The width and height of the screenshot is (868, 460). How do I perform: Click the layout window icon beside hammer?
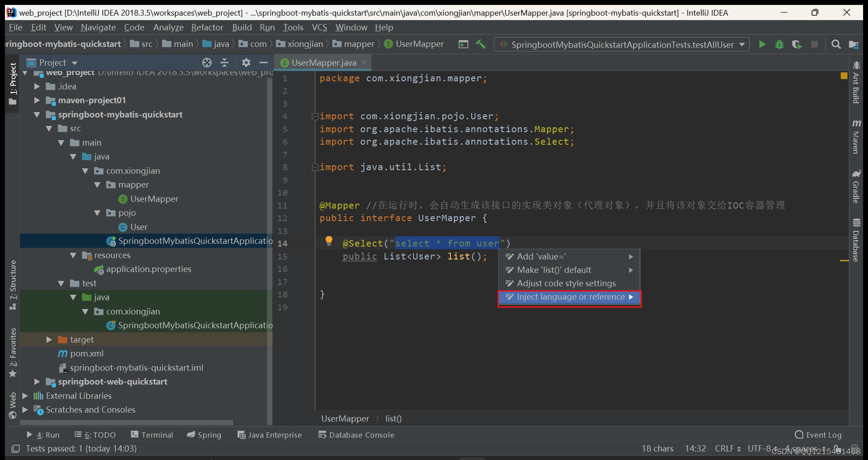(463, 44)
